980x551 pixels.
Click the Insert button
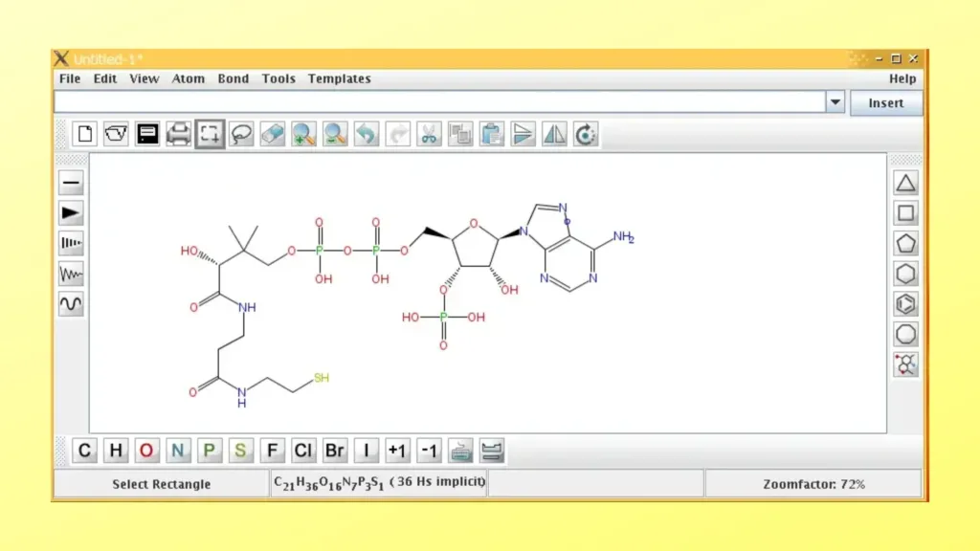coord(885,102)
